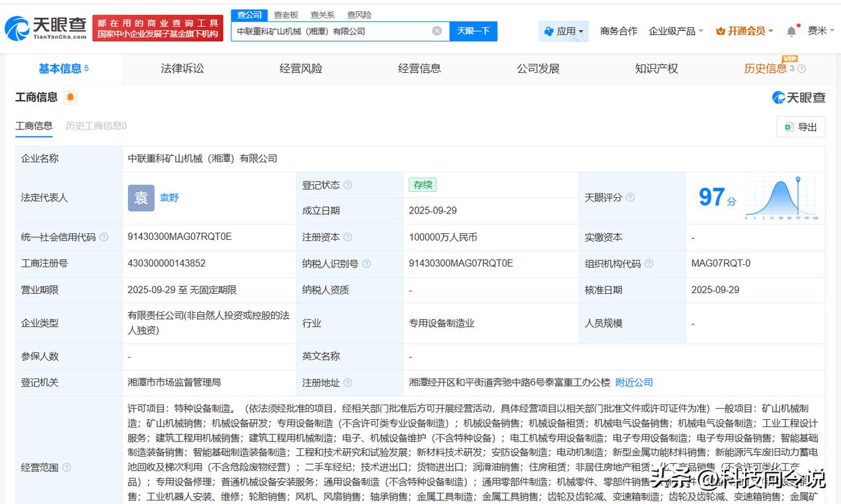Open the 经营信息 tab
Screen dimensions: 841x504
tap(419, 68)
